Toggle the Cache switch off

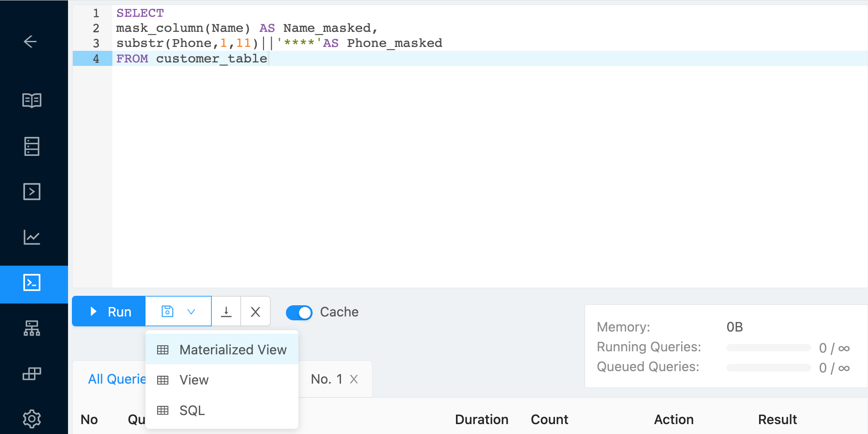(x=299, y=312)
